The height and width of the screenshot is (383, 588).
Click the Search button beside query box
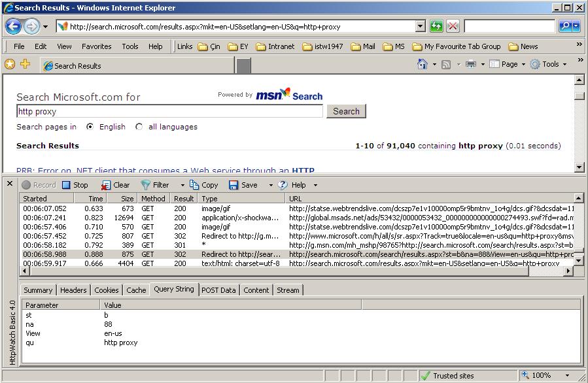point(346,111)
